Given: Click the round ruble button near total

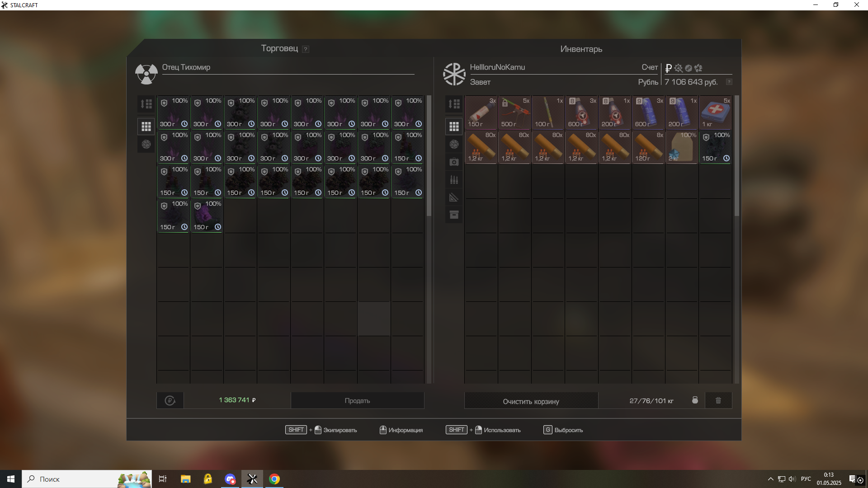Looking at the screenshot, I should [x=170, y=400].
